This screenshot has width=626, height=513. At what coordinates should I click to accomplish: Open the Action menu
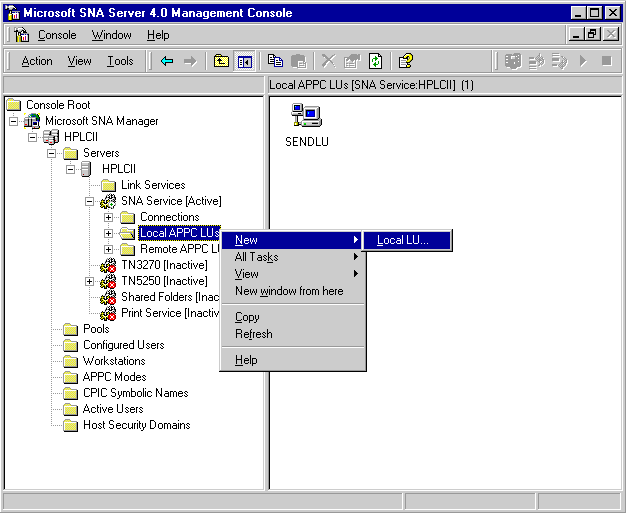(37, 61)
